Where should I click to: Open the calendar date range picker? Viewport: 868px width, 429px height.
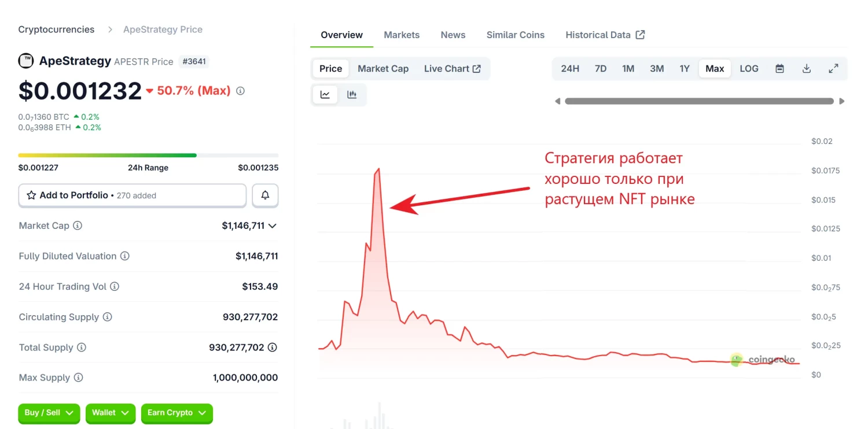click(779, 69)
